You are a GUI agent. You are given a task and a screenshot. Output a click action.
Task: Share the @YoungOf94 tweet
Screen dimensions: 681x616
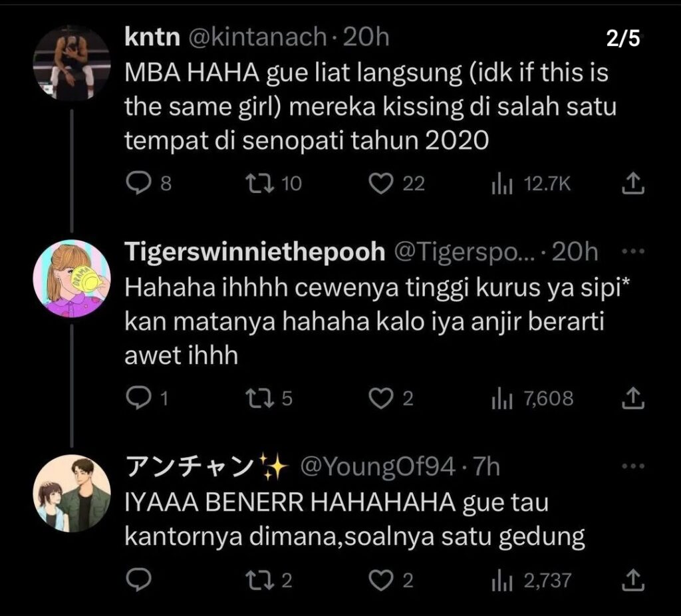click(634, 580)
